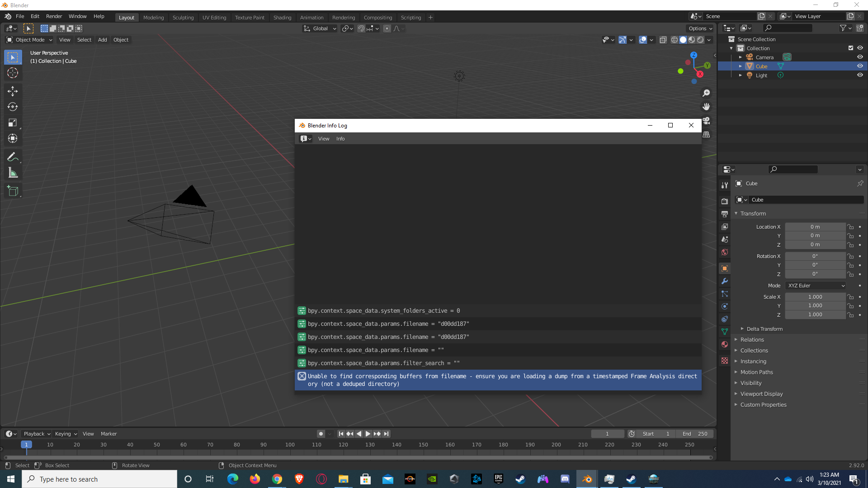Open the Object Mode dropdown
Screen dimensions: 868x488
[29, 40]
